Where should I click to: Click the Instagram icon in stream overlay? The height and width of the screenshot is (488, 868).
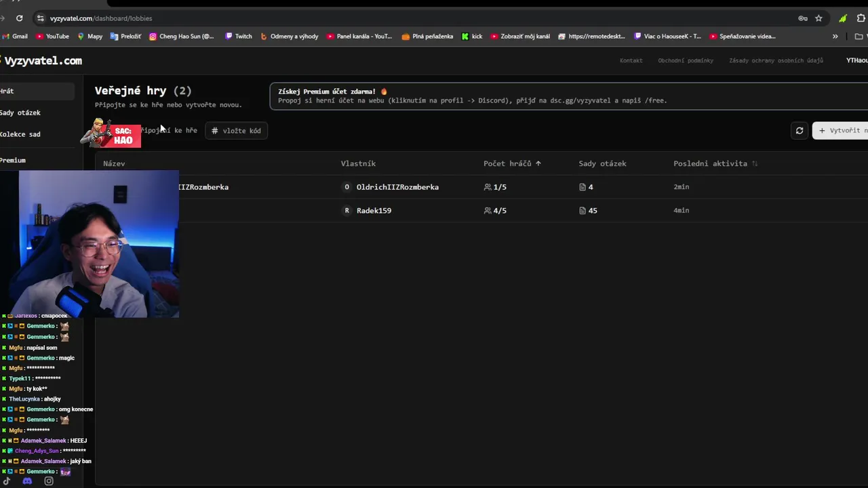(x=49, y=481)
